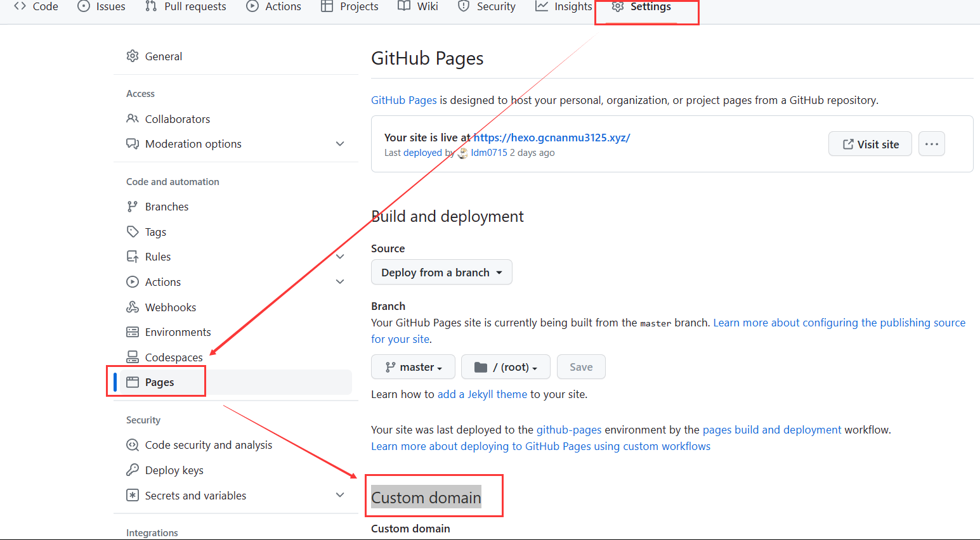The height and width of the screenshot is (540, 980).
Task: Click the General gear icon in sidebar
Action: click(133, 56)
